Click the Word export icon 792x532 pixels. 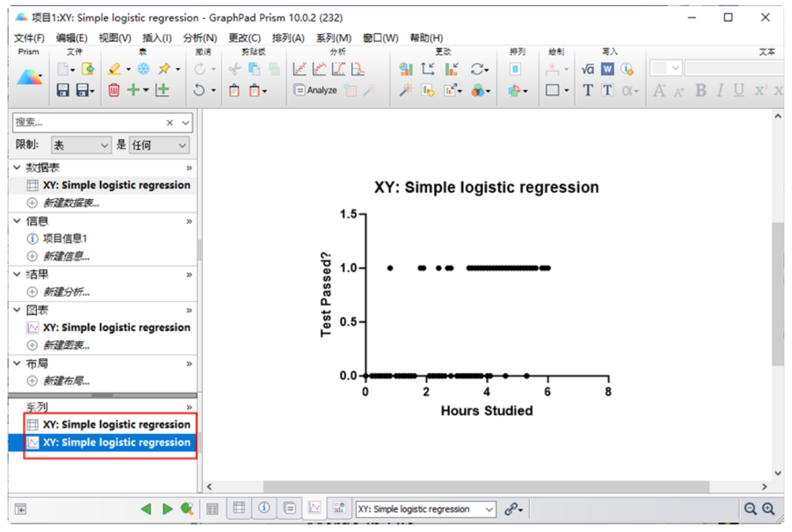pos(607,69)
